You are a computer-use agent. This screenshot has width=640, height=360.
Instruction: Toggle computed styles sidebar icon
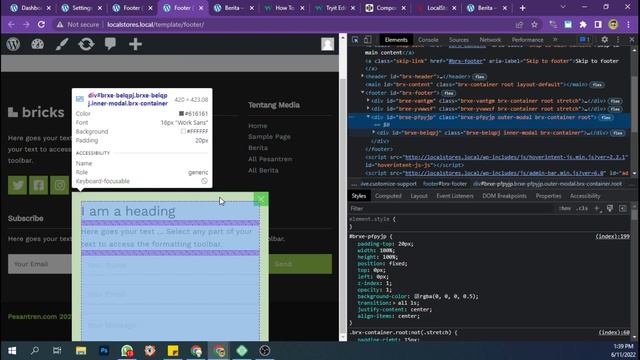[622, 208]
